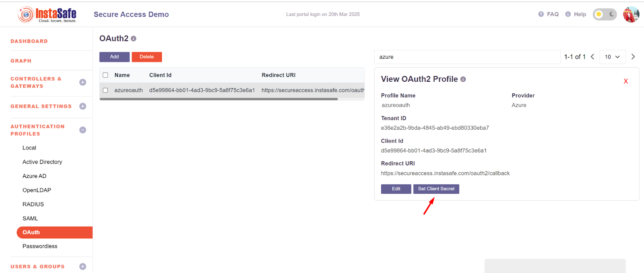This screenshot has height=273, width=644.
Task: Open the Help link
Action: click(x=580, y=14)
